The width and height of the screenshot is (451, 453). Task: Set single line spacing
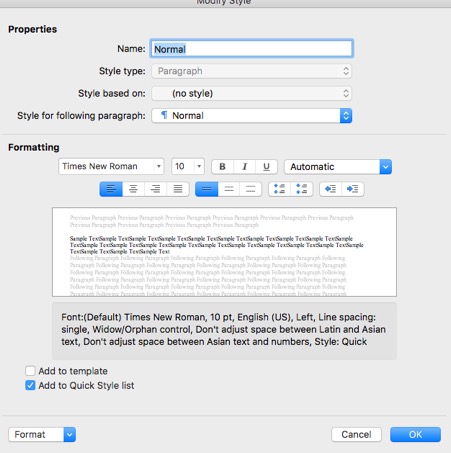(207, 189)
